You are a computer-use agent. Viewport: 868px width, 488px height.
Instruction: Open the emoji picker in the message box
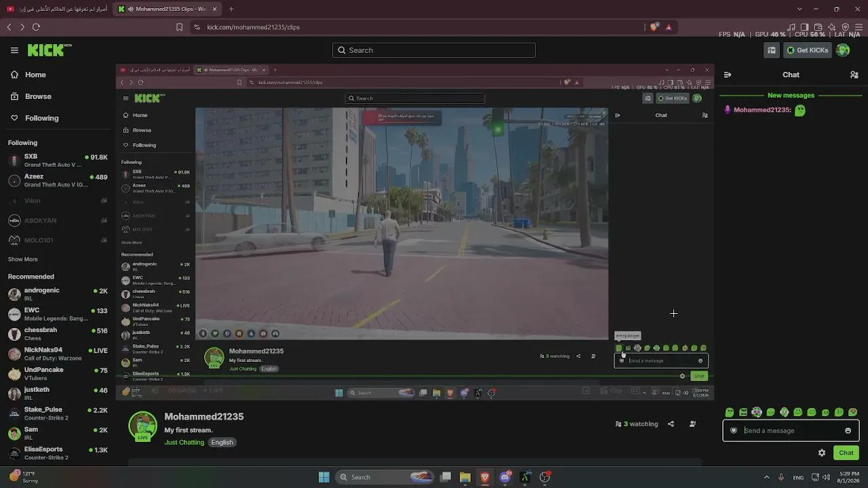848,430
